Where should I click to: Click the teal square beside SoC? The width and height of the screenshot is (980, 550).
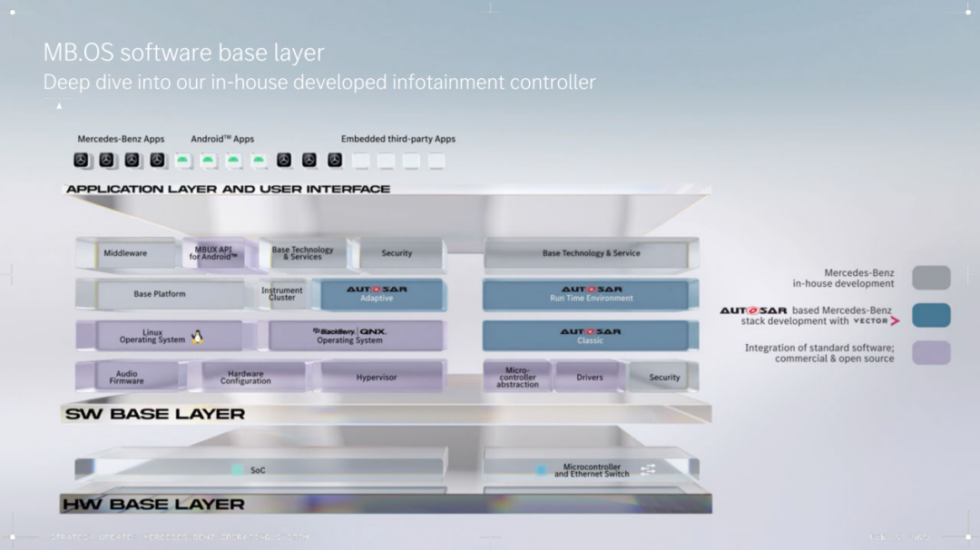tap(238, 469)
